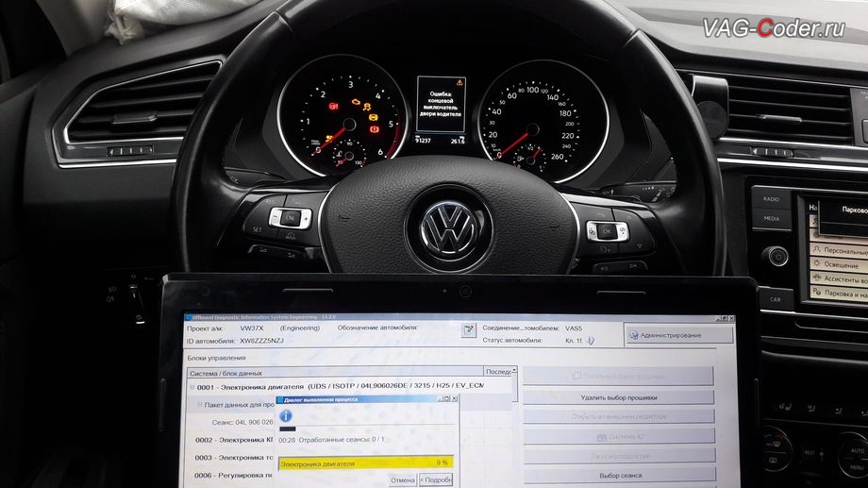Click the greyed top firmware file button

coord(618,376)
